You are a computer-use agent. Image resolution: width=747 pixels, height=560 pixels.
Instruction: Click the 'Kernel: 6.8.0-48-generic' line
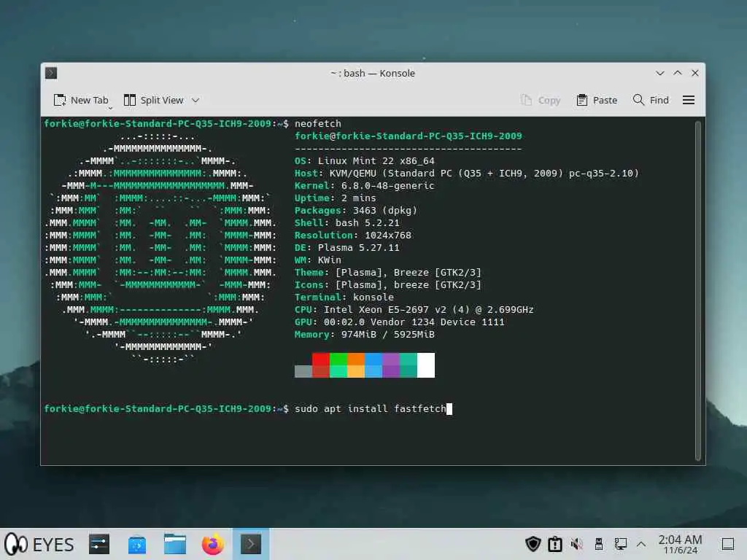tap(365, 186)
